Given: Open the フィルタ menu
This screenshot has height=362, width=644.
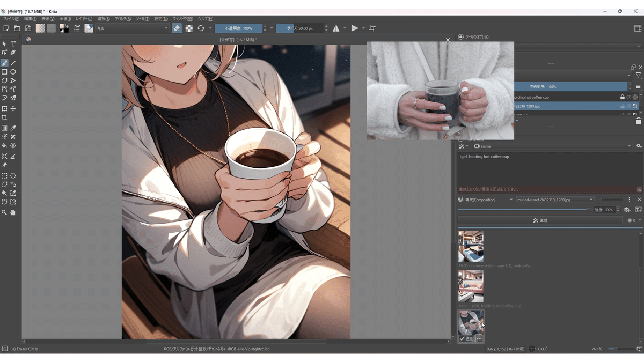Looking at the screenshot, I should click(x=122, y=19).
